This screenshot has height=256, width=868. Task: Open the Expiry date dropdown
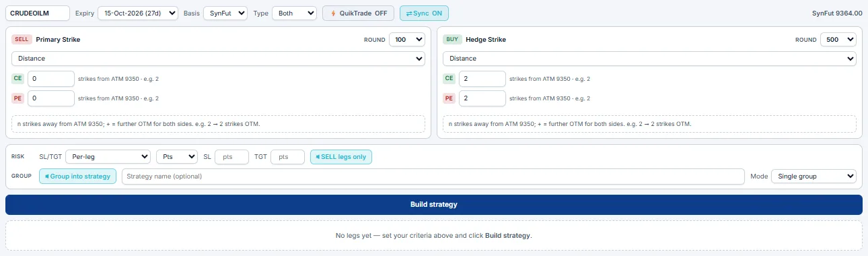point(138,13)
